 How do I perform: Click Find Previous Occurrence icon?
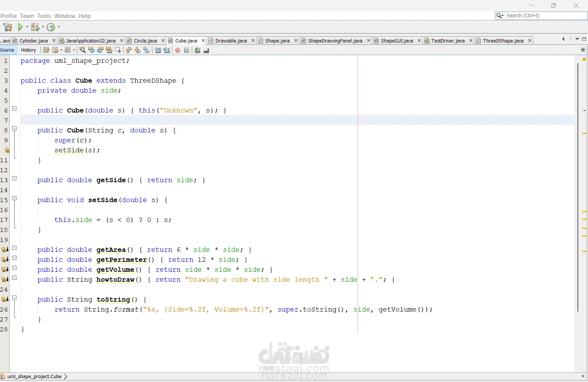pyautogui.click(x=91, y=50)
